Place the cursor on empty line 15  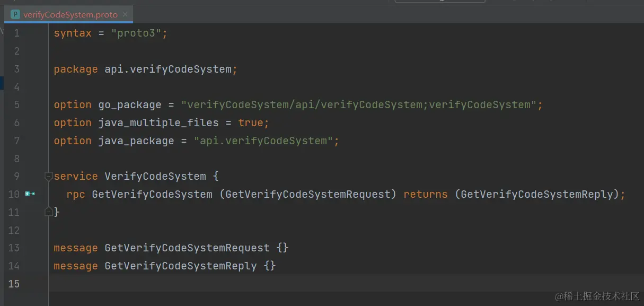click(346, 283)
